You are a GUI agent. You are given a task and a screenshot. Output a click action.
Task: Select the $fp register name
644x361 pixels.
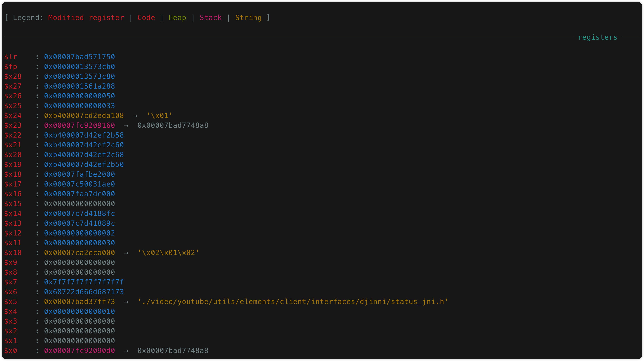(x=11, y=67)
